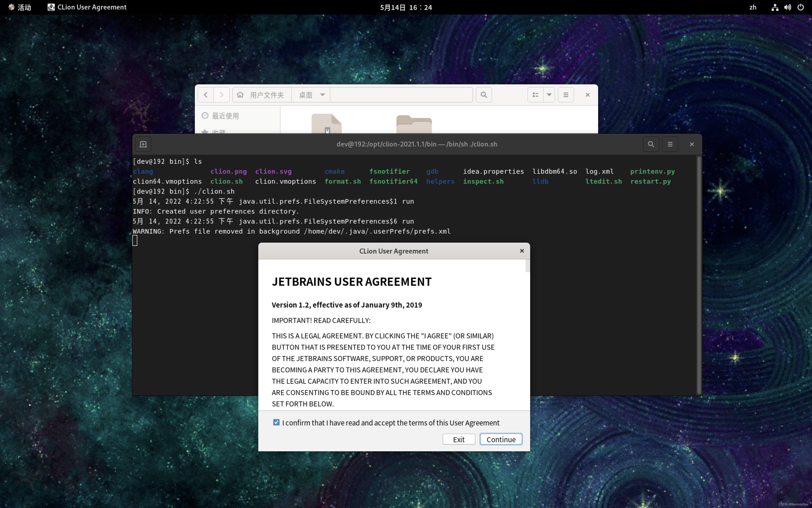Click the file icon in file manager
Image resolution: width=812 pixels, height=508 pixels.
pyautogui.click(x=326, y=123)
